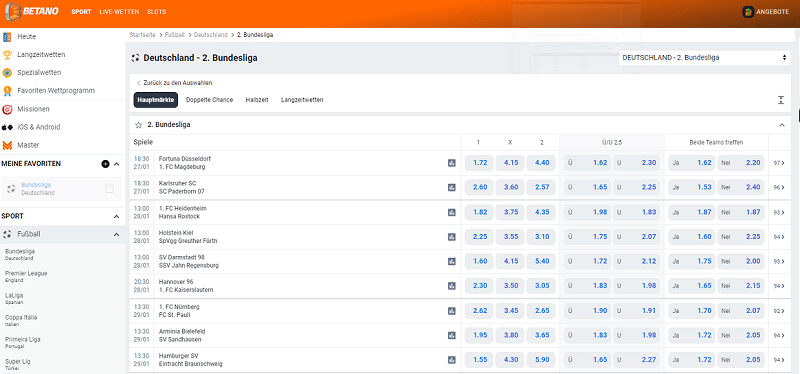Collapse the Fußball league list
This screenshot has height=374, width=800.
pos(116,234)
